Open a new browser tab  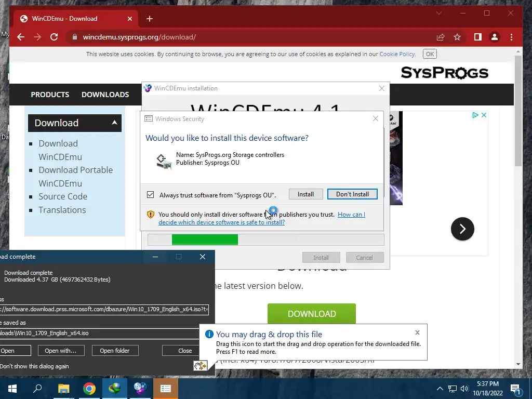[x=149, y=19]
